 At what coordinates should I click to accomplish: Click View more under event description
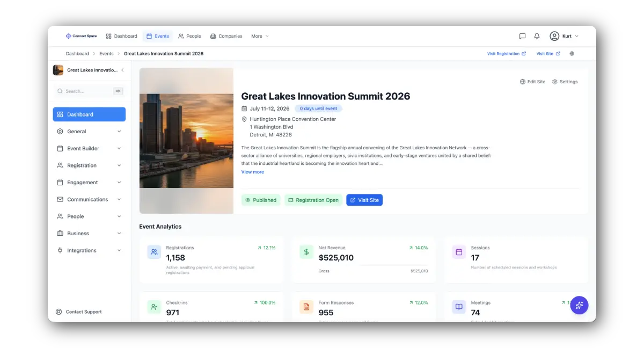[x=253, y=172]
